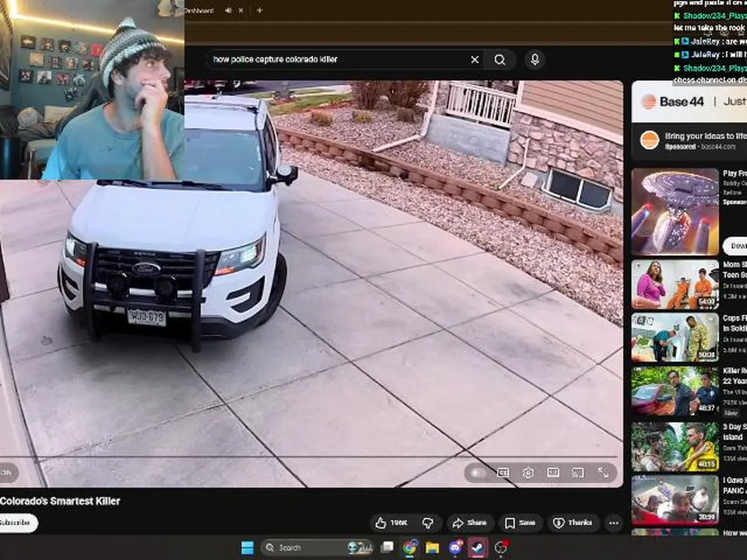Screen dimensions: 747x560
Task: Close the Dashboard browser tab
Action: (x=240, y=10)
